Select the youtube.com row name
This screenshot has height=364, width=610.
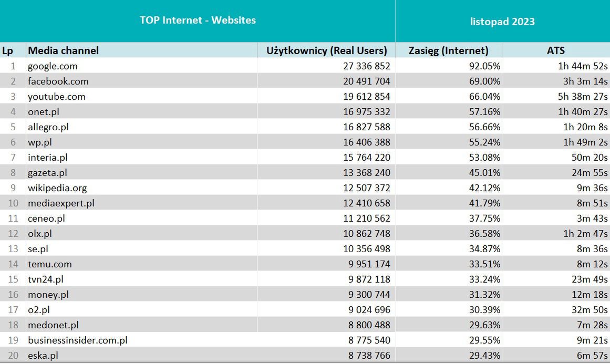click(56, 97)
